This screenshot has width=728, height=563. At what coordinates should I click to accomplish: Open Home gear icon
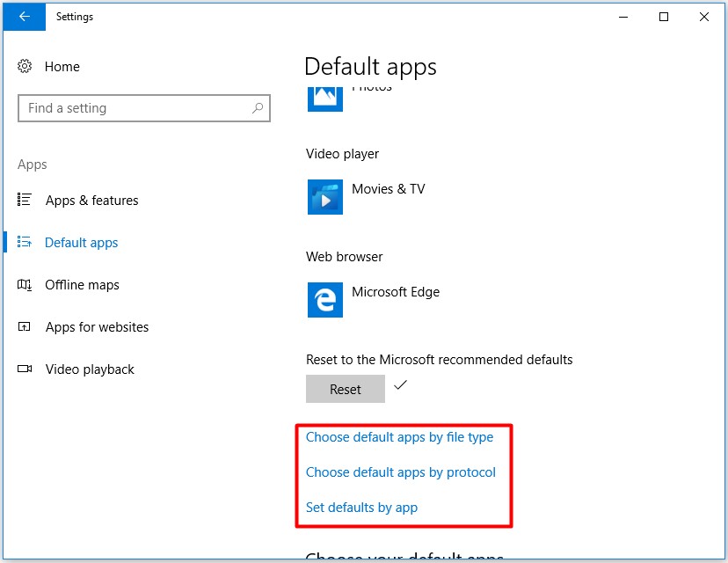coord(25,67)
